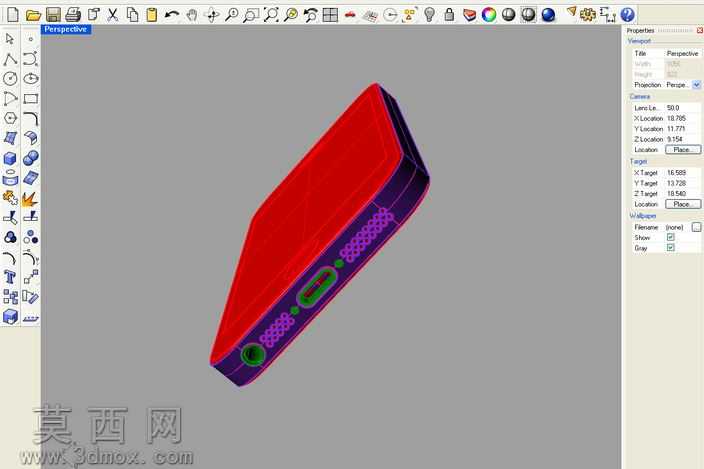Open the Projection dropdown
This screenshot has height=469, width=704.
pyautogui.click(x=696, y=85)
